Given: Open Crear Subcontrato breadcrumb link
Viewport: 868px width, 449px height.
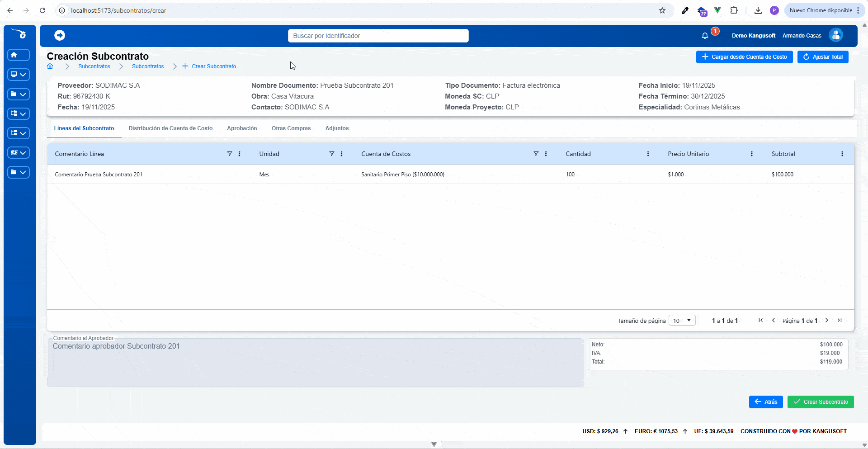Looking at the screenshot, I should 209,66.
